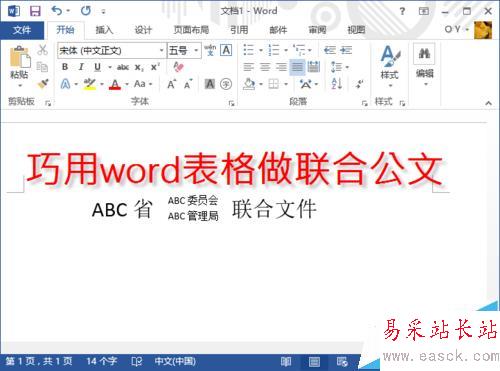
Task: Switch to 邮件 tab
Action: tap(278, 30)
